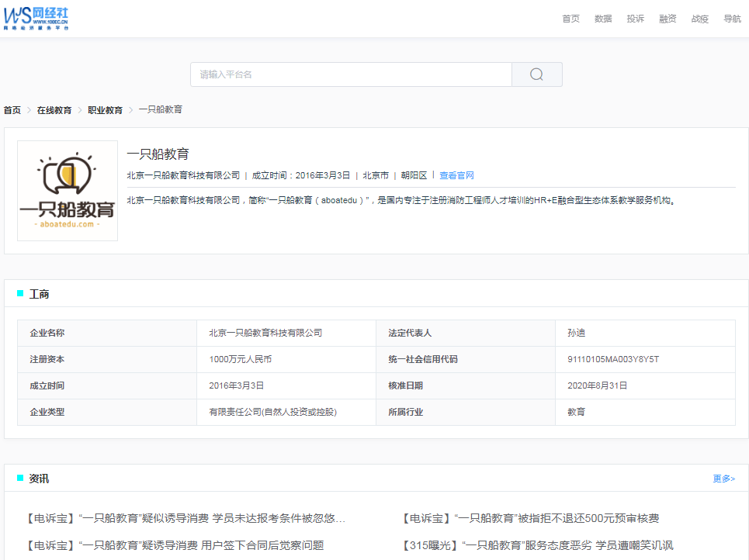The image size is (749, 560).
Task: Open article about 疑似诱导消费 学员未达报考条件
Action: pyautogui.click(x=185, y=518)
